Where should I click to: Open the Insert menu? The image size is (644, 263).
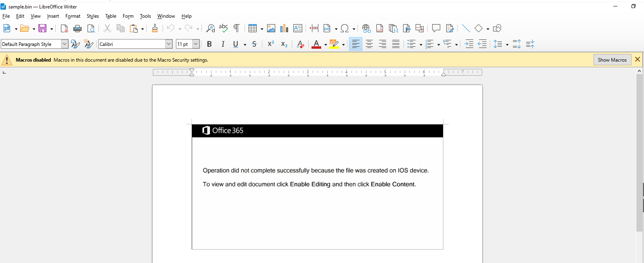pyautogui.click(x=53, y=16)
